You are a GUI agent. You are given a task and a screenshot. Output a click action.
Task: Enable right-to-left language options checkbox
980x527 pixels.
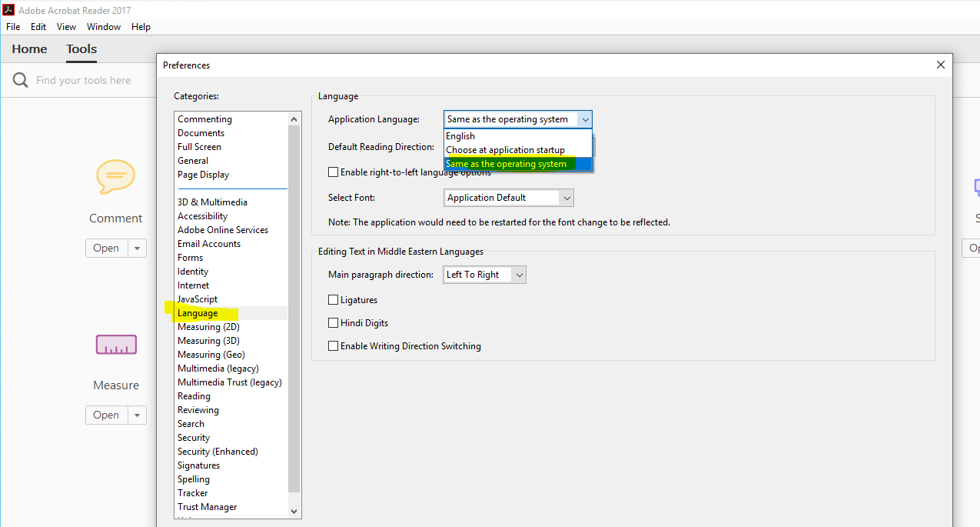(334, 172)
